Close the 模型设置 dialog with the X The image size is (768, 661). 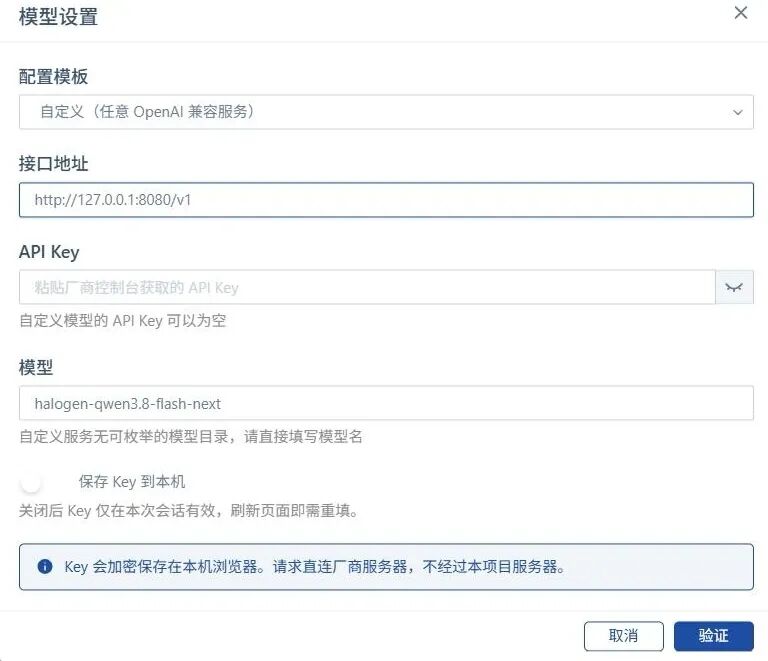coord(741,13)
